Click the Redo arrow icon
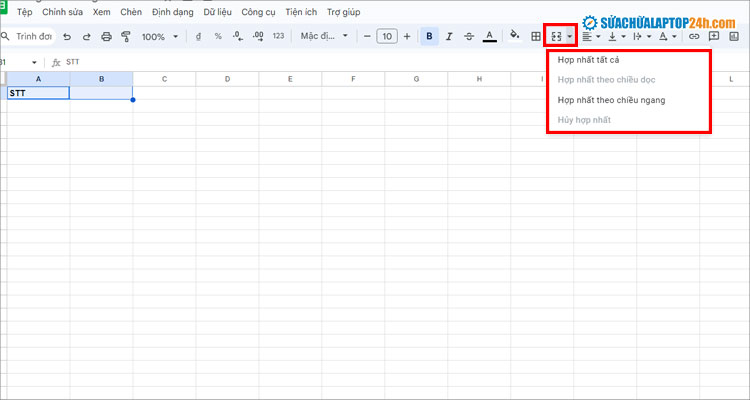 86,36
